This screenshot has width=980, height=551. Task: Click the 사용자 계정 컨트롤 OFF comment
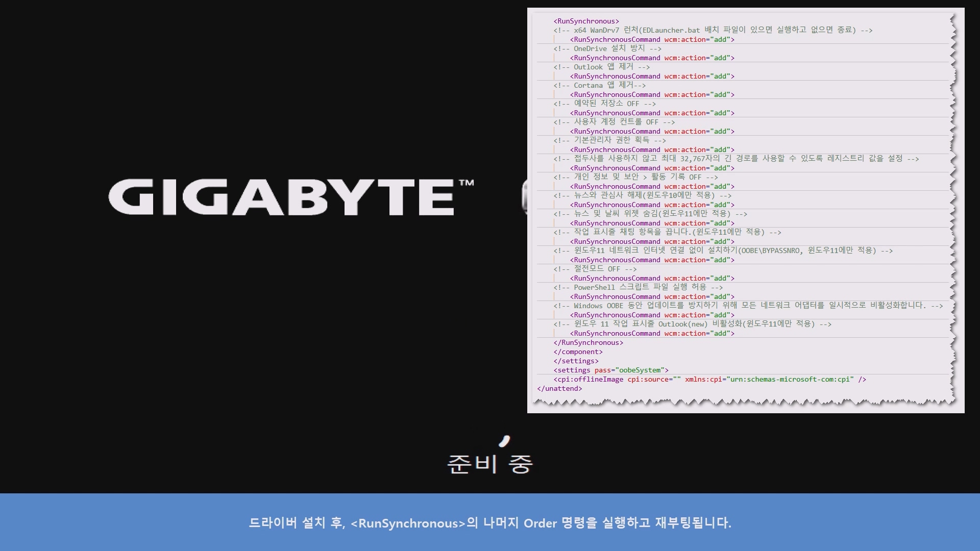614,122
